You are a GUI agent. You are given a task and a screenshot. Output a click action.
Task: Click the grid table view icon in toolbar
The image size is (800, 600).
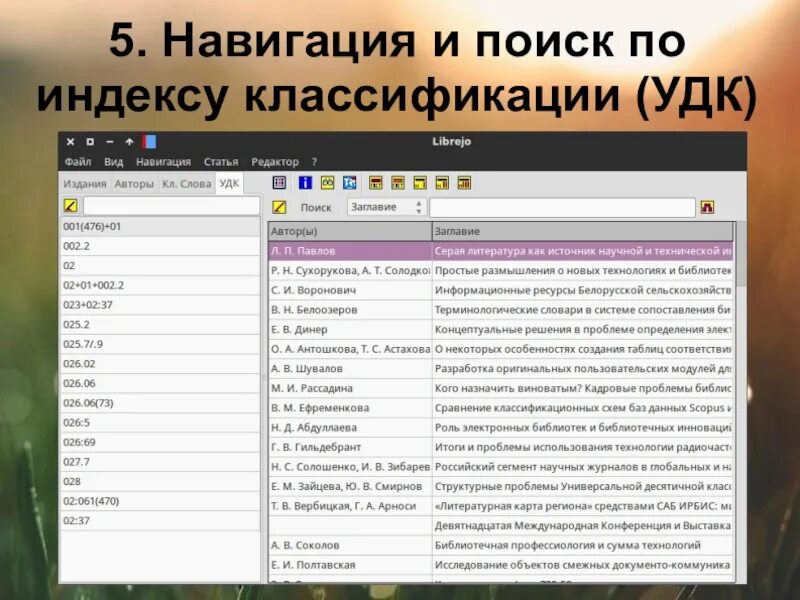point(279,183)
